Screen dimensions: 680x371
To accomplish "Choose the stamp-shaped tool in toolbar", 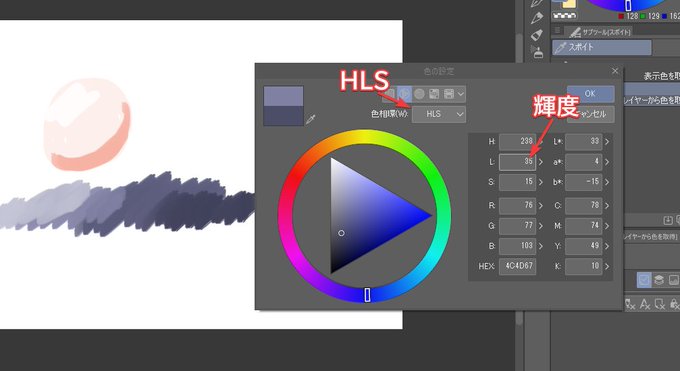I will (538, 52).
